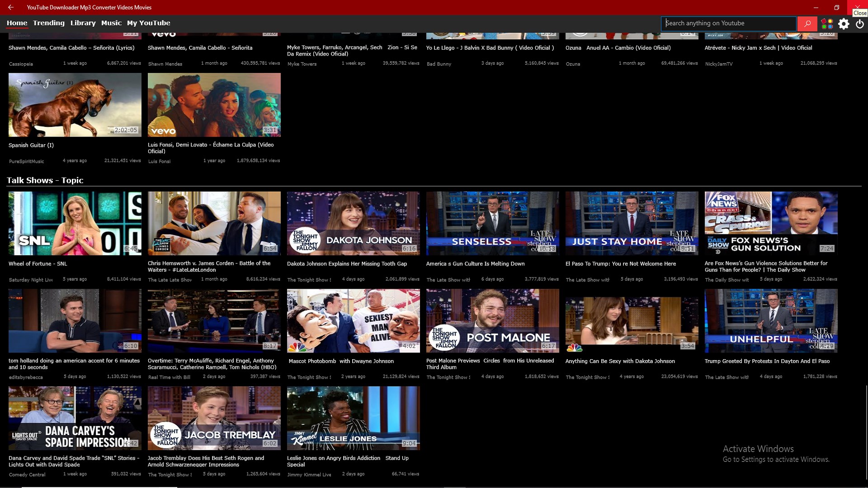Viewport: 868px width, 488px height.
Task: Restore down the application window
Action: pos(836,7)
